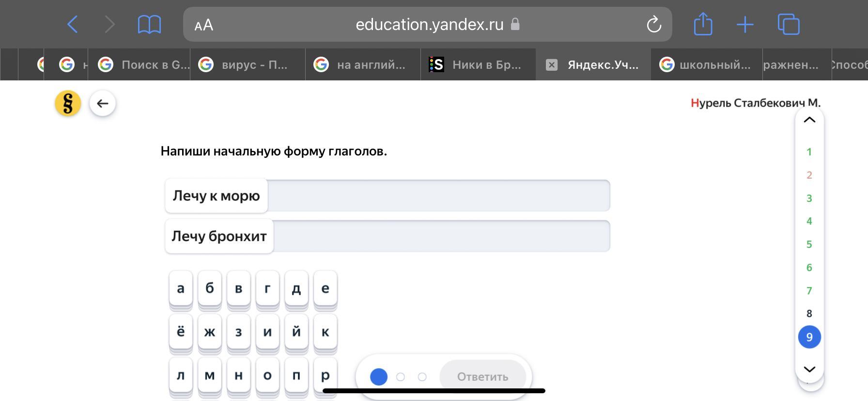This screenshot has height=401, width=868.
Task: Click the «Ответить» button
Action: point(482,377)
